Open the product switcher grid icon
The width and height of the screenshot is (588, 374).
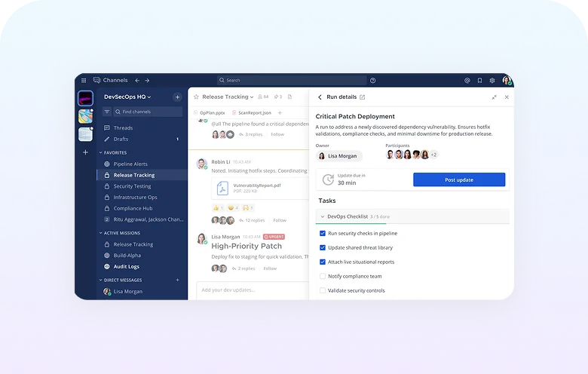84,80
